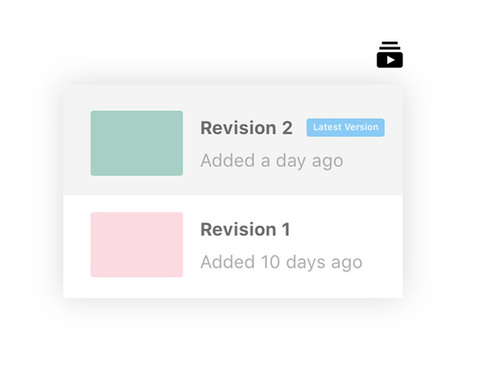
Task: Select the white Revision 1 row background
Action: click(233, 247)
